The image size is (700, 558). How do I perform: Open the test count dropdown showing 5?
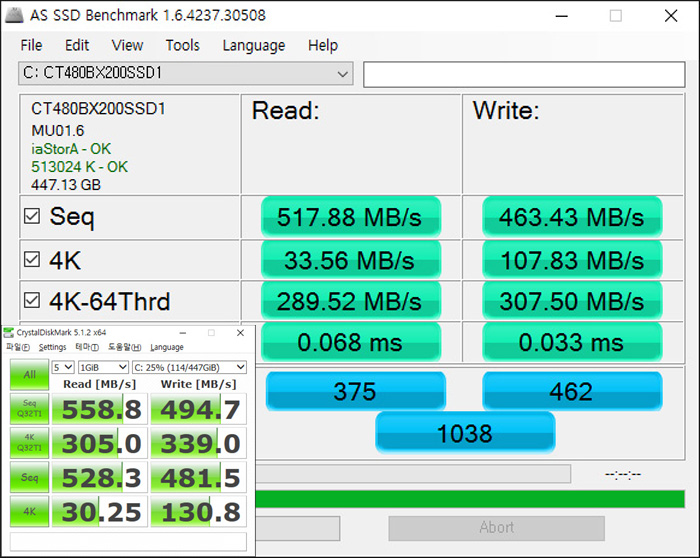63,367
